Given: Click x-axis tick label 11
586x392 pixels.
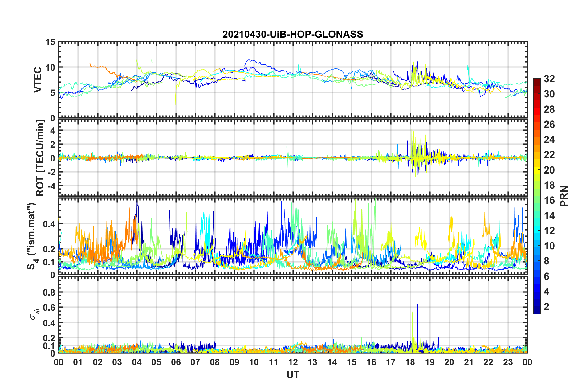Looking at the screenshot, I should (274, 362).
